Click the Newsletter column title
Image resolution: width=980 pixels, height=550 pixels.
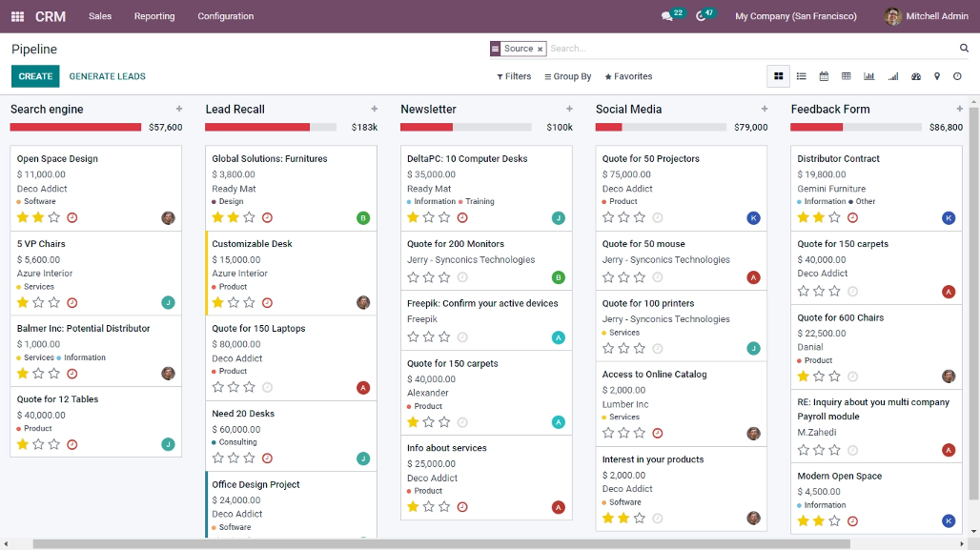pos(428,110)
